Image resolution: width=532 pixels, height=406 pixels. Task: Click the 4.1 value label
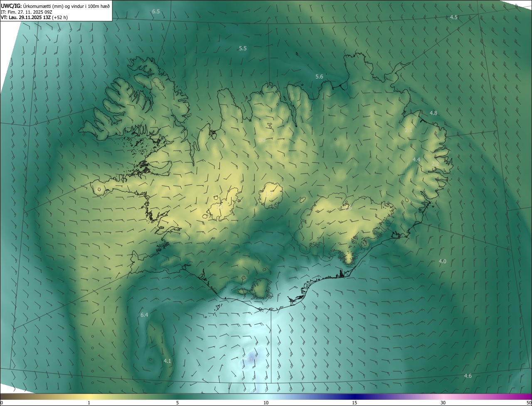pos(167,361)
